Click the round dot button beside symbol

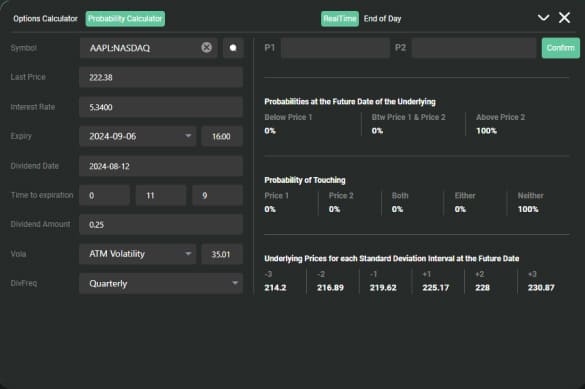click(x=233, y=48)
